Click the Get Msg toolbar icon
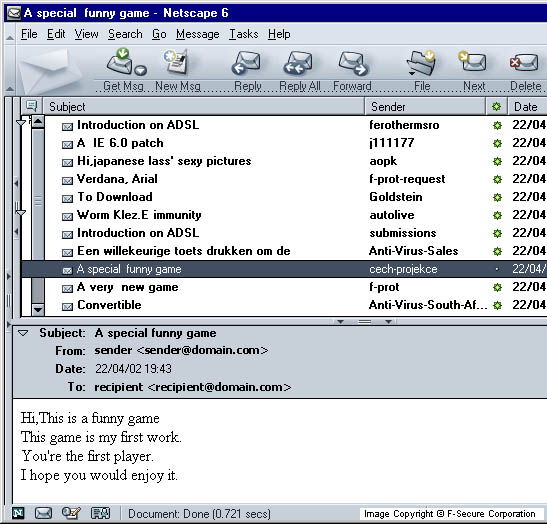 coord(120,62)
